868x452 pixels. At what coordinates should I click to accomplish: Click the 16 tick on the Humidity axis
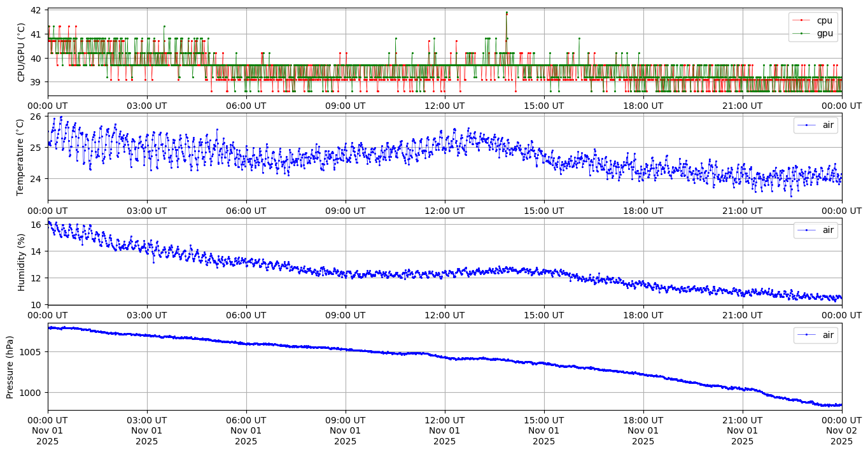pyautogui.click(x=36, y=225)
